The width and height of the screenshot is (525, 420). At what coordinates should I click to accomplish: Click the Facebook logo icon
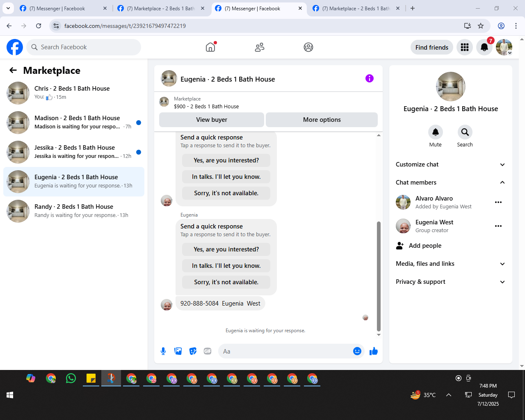point(15,47)
